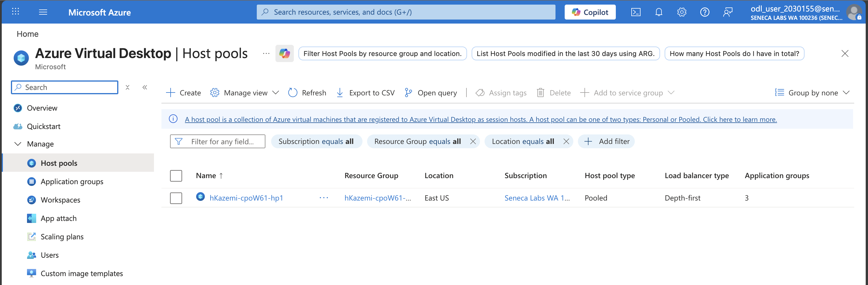Focus the sidebar Search field

(x=65, y=87)
